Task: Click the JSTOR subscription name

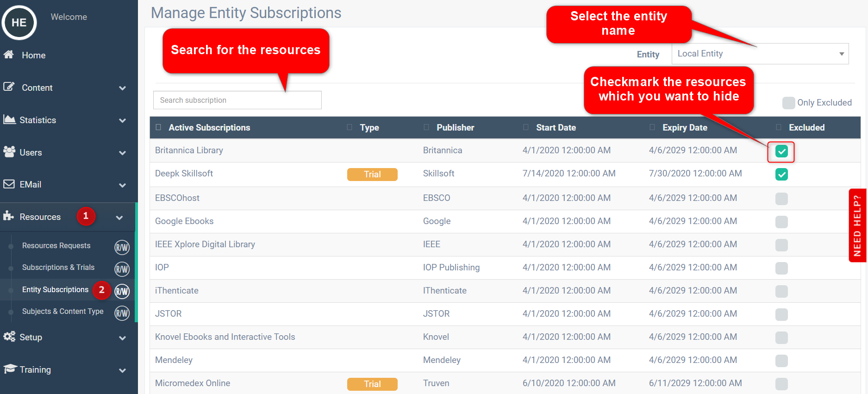Action: (168, 313)
